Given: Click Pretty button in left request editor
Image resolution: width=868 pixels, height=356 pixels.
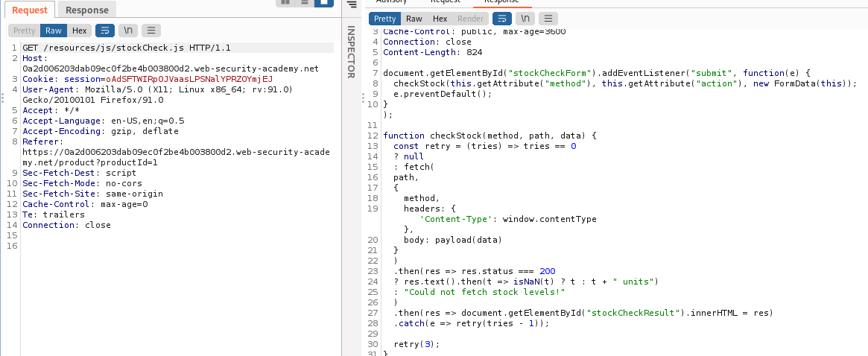Looking at the screenshot, I should [24, 31].
